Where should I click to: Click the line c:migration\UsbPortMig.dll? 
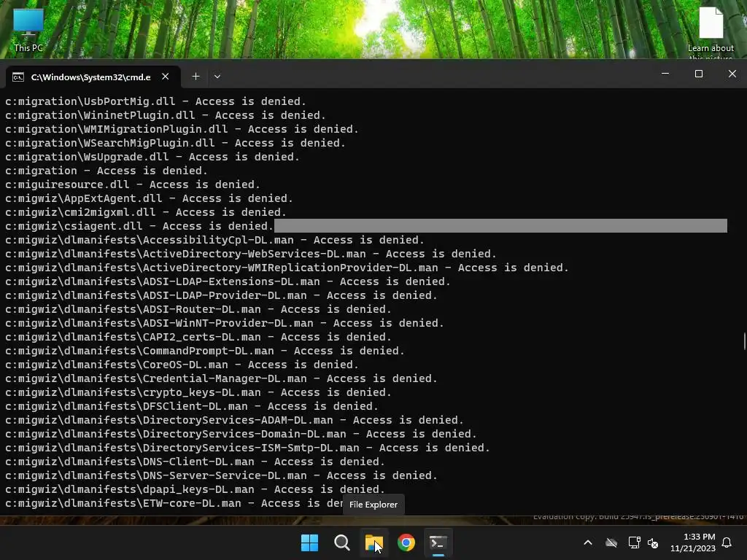155,101
